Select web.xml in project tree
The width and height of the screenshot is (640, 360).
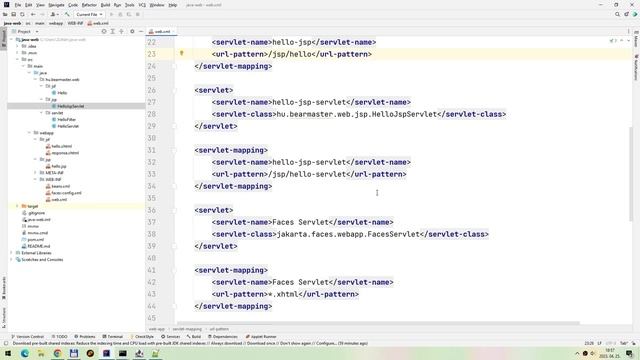pyautogui.click(x=59, y=200)
